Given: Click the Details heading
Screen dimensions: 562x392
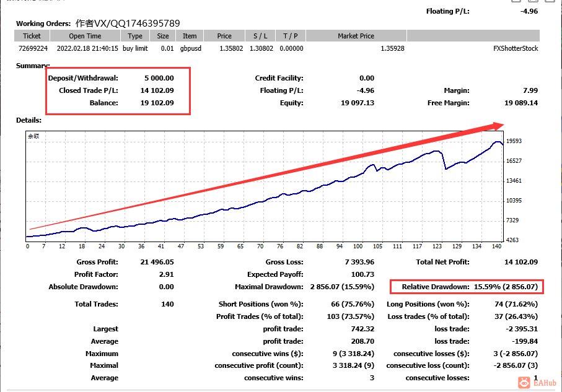Looking at the screenshot, I should pos(29,120).
